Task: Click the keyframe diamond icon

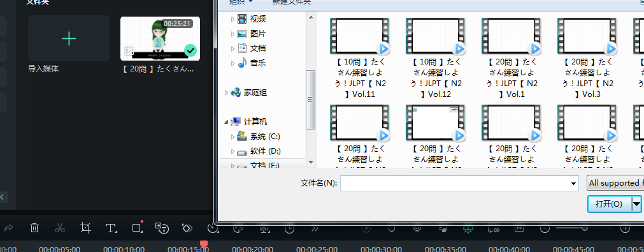Action: pyautogui.click(x=187, y=228)
